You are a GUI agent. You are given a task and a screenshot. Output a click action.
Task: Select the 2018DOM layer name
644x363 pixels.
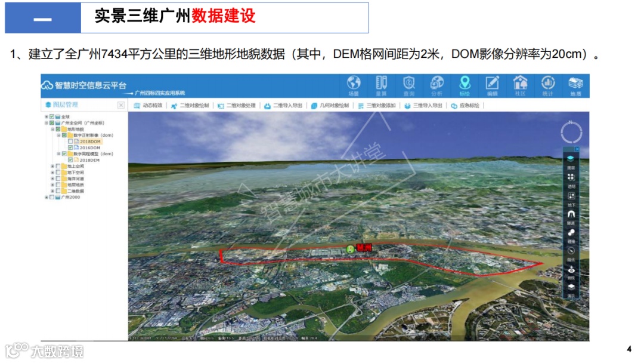click(x=90, y=141)
